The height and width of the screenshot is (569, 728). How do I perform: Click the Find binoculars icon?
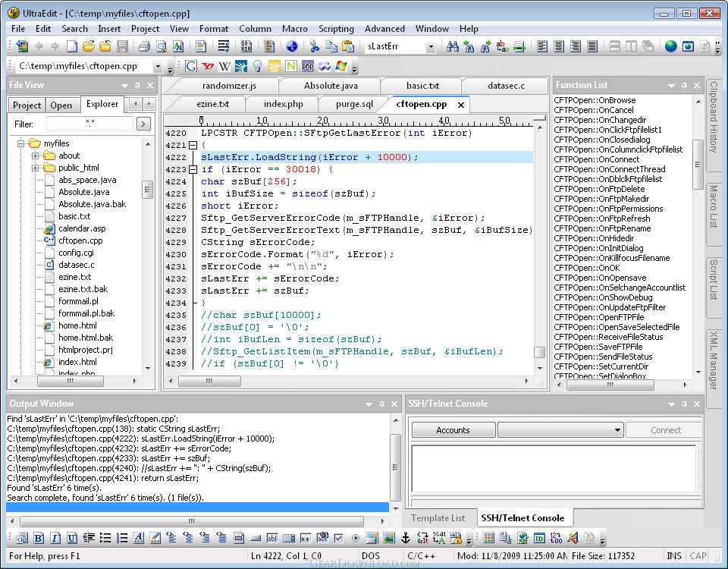pos(452,46)
